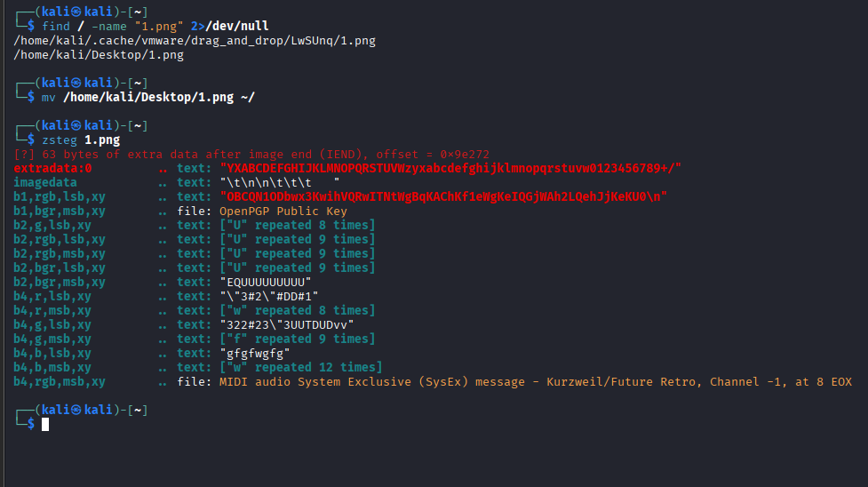Image resolution: width=868 pixels, height=487 pixels.
Task: Click the terminal cursor at the last prompt
Action: [45, 425]
